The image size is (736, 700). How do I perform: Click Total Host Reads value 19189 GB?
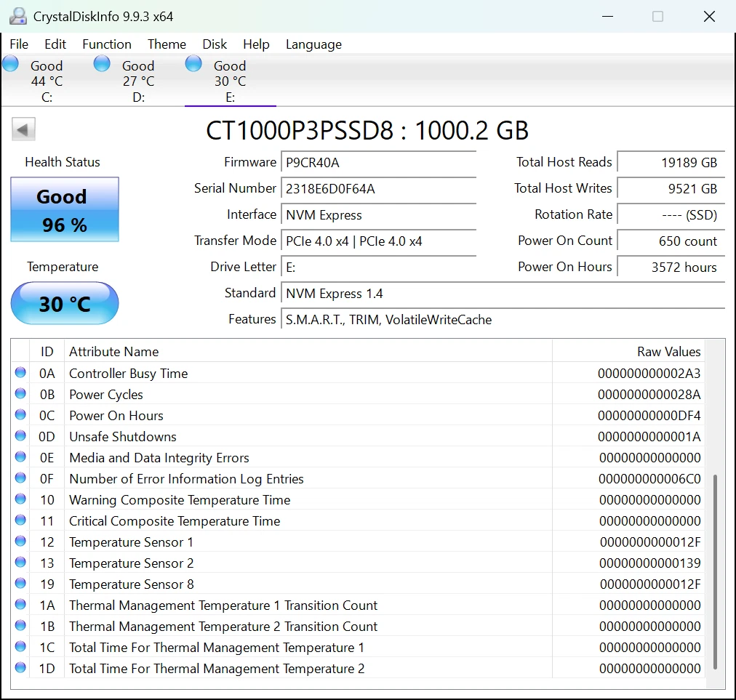pos(671,162)
